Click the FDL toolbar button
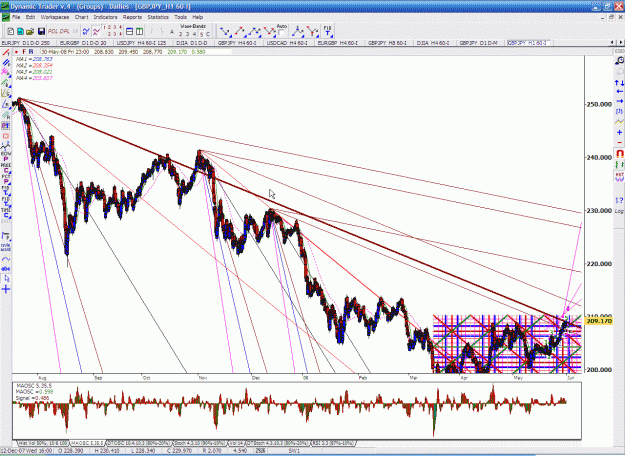The image size is (625, 456). (53, 31)
